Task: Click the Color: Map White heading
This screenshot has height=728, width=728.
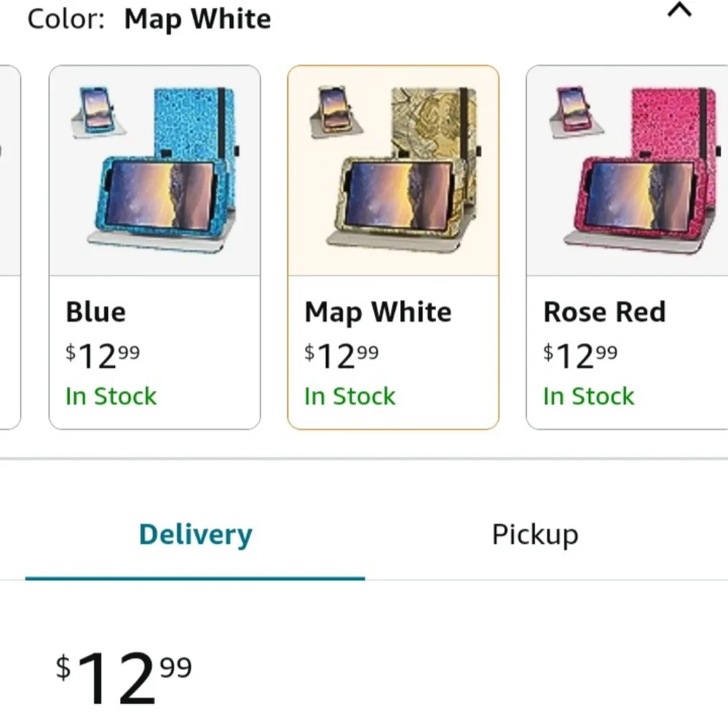Action: (149, 20)
